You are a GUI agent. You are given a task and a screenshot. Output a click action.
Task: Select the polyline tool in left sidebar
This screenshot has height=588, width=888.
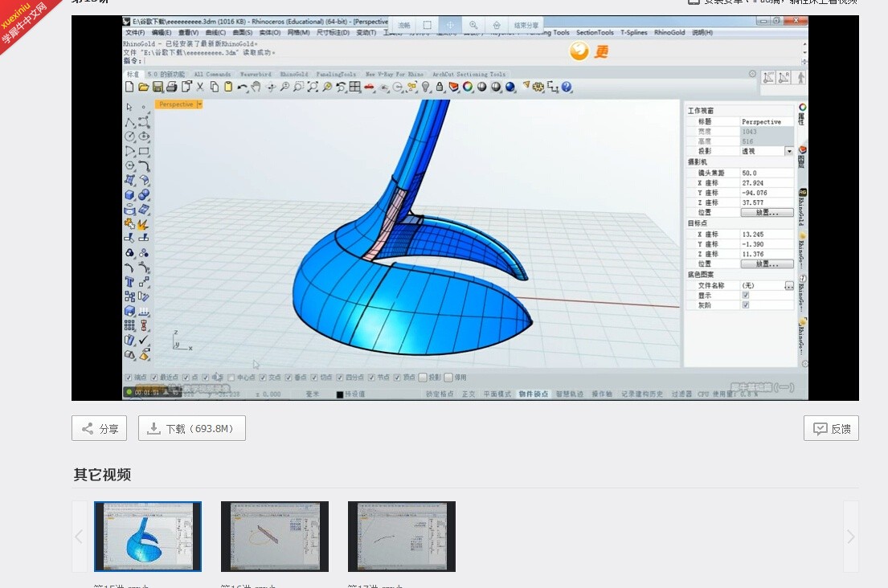(129, 121)
